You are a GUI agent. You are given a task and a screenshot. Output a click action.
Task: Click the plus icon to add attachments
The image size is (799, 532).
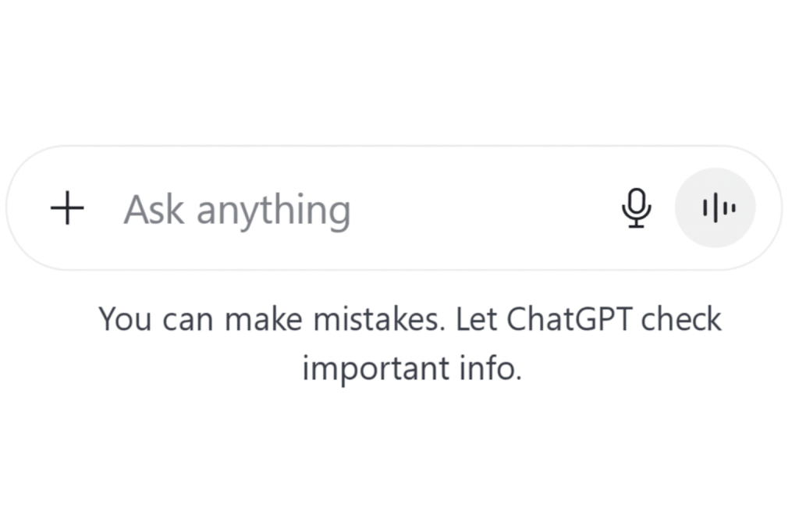[67, 208]
